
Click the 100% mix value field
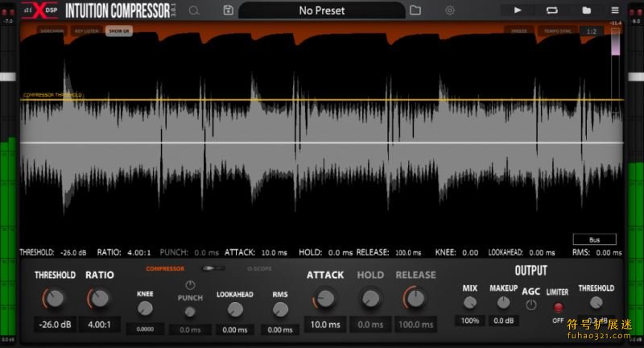[470, 321]
